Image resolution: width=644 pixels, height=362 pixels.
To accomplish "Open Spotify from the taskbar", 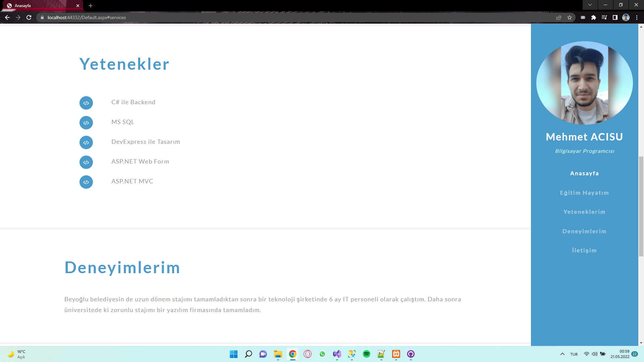I will click(x=367, y=354).
